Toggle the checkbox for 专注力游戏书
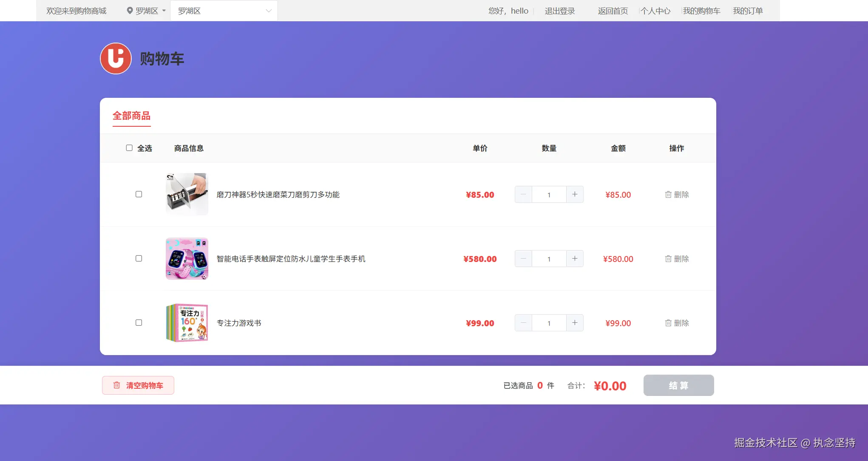Image resolution: width=868 pixels, height=461 pixels. (x=139, y=323)
